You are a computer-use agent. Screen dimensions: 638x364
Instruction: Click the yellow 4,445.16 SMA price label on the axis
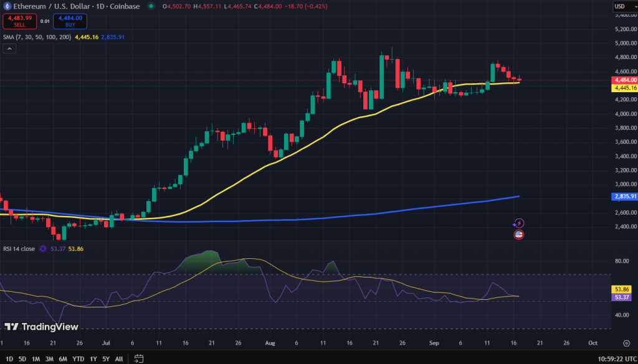click(623, 88)
